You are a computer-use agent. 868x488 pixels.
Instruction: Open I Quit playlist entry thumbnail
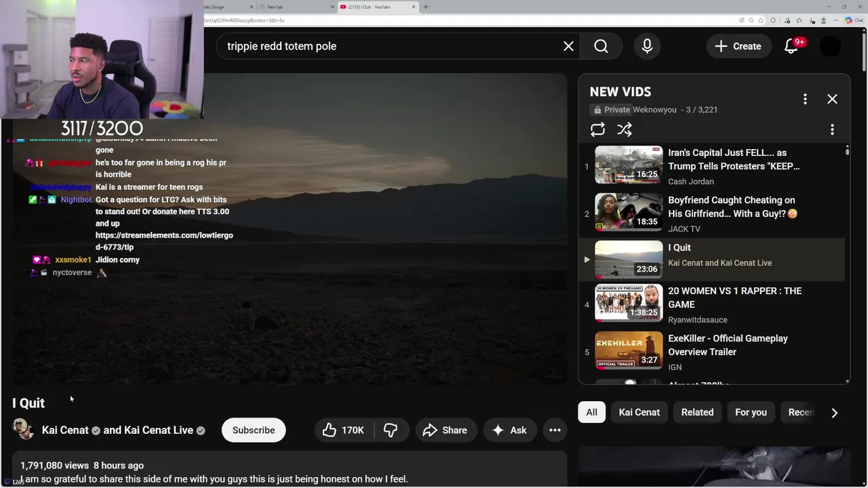(629, 260)
